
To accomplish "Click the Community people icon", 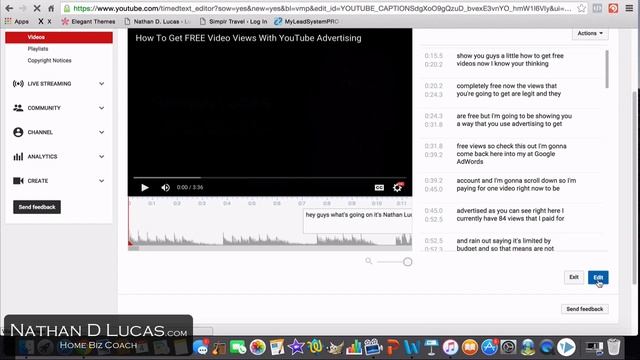I will [18, 108].
